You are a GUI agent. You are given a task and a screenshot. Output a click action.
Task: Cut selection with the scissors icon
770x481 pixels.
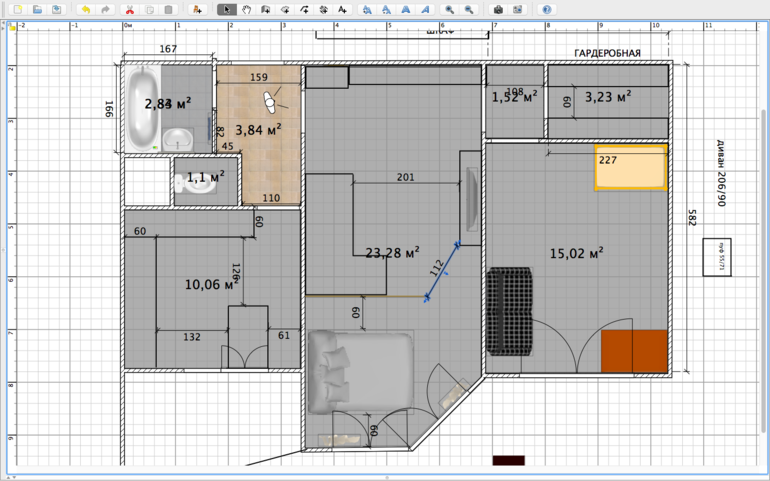pos(129,9)
